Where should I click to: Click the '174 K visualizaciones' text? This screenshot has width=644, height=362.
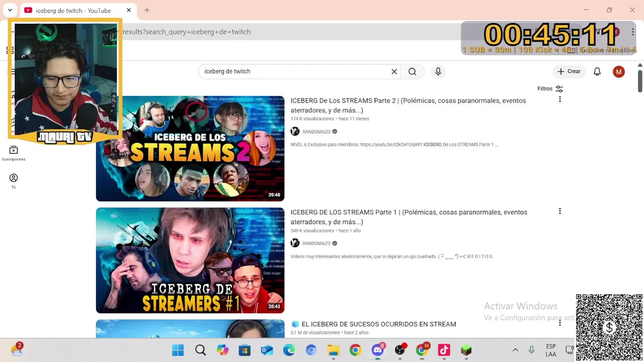tap(312, 119)
